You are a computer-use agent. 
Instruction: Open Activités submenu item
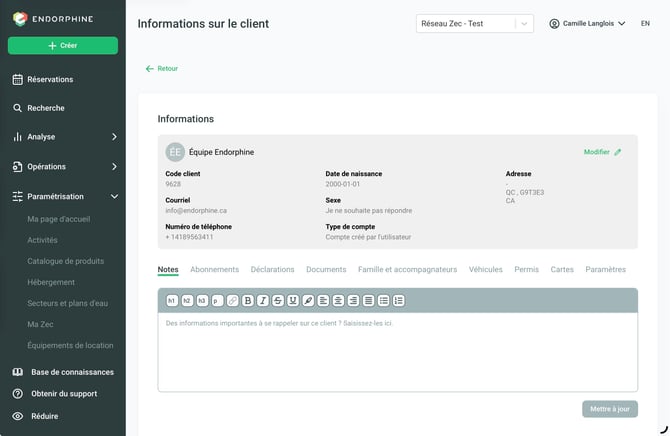pyautogui.click(x=42, y=240)
